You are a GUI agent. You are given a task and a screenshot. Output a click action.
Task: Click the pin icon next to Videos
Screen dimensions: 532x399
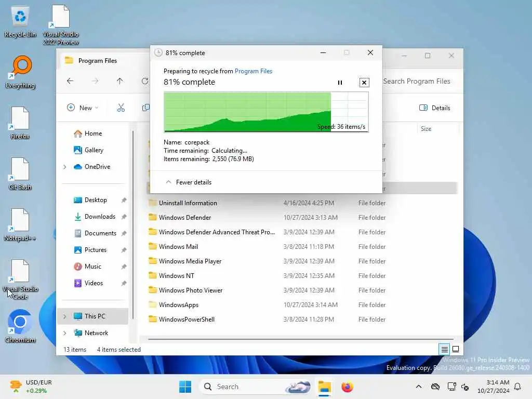pyautogui.click(x=124, y=283)
